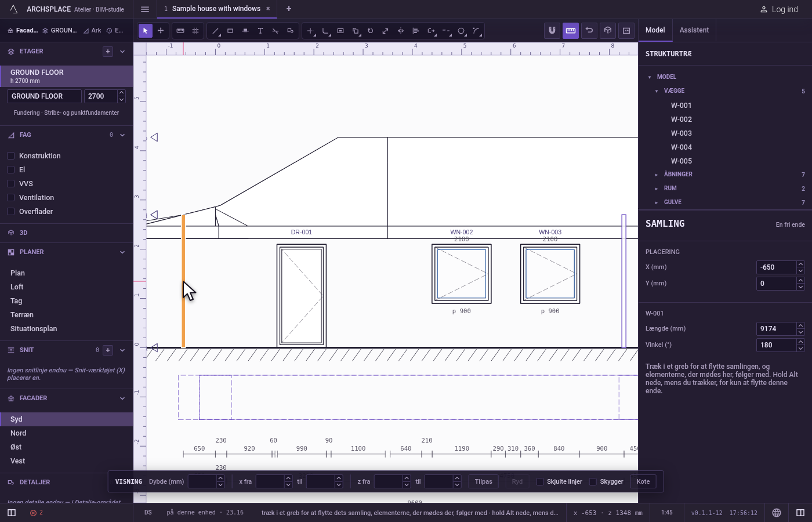Screen dimensions: 812x522
Task: Select the text tool
Action: [x=260, y=31]
